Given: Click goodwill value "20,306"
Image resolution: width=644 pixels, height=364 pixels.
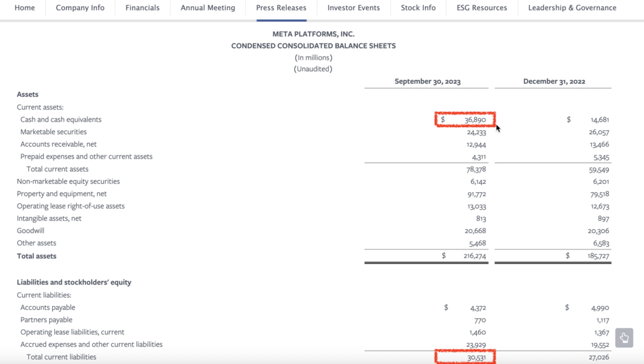Looking at the screenshot, I should (599, 231).
